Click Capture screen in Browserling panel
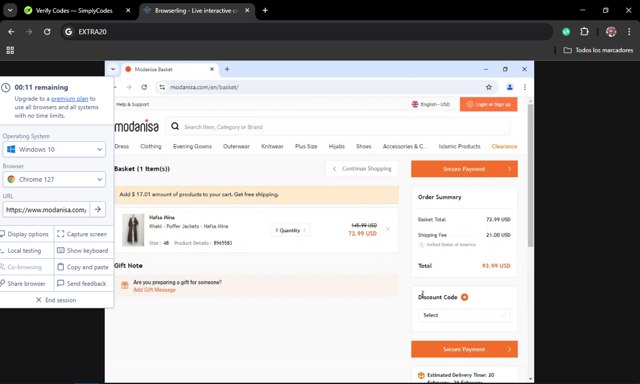Image resolution: width=640 pixels, height=384 pixels. point(82,234)
